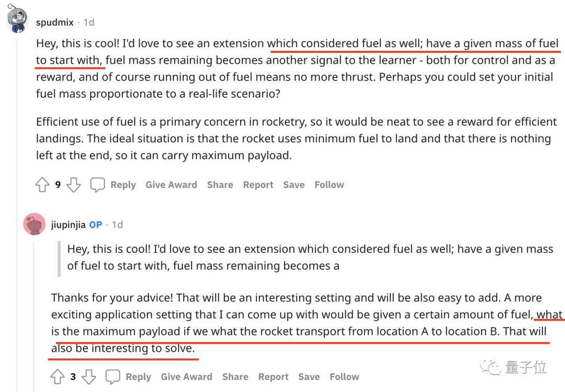Downvote jiupinjia's reply
This screenshot has width=565, height=392.
pos(89,377)
